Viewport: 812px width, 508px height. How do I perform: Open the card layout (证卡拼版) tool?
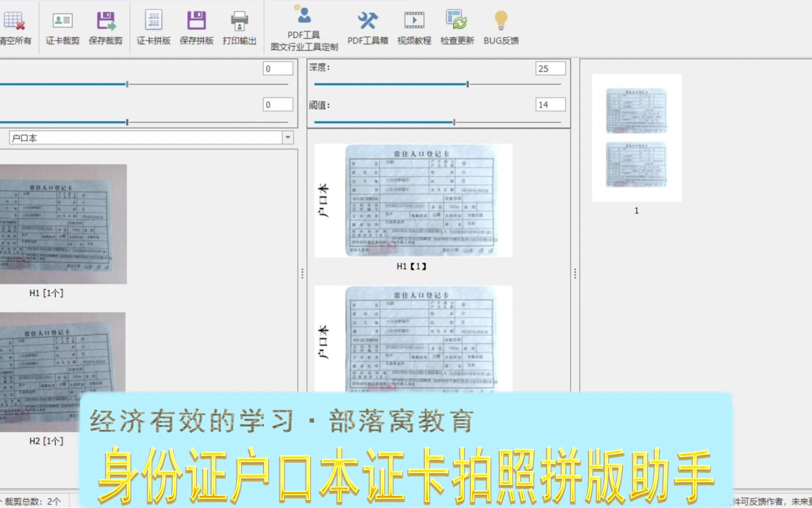154,28
